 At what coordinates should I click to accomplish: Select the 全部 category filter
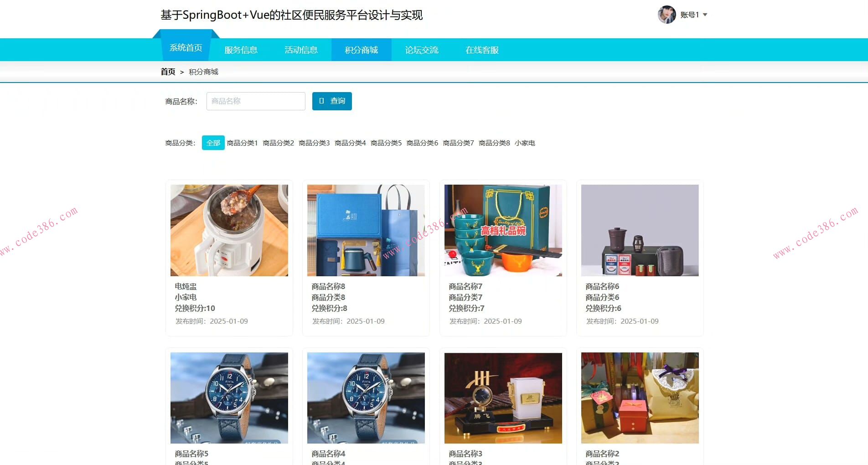pos(213,143)
